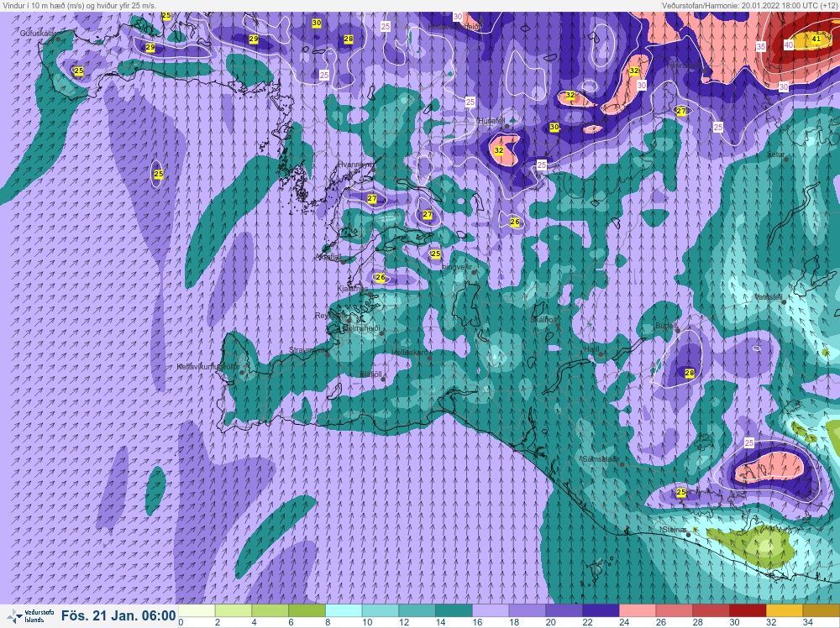The width and height of the screenshot is (840, 628).
Task: Select the legend swatch above 34 m/s
Action: (x=821, y=611)
